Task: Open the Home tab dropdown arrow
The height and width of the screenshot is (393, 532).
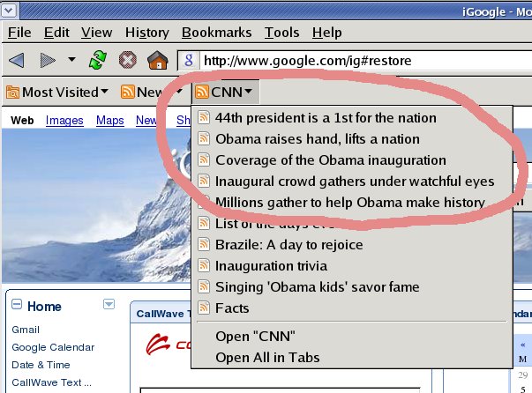Action: coord(109,304)
